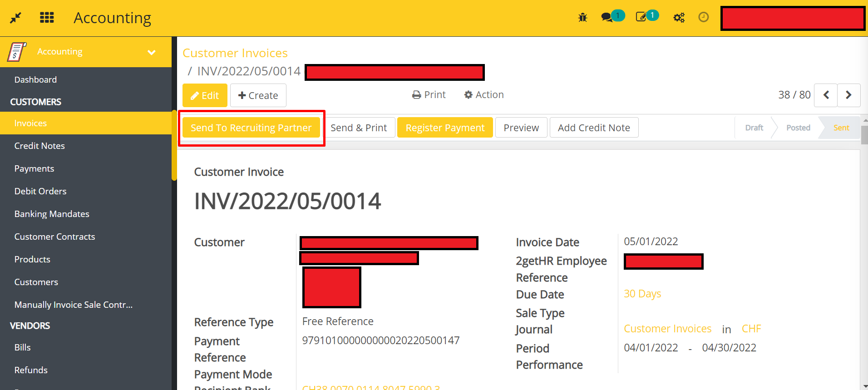
Task: Open the conversations chat icon
Action: pos(607,18)
